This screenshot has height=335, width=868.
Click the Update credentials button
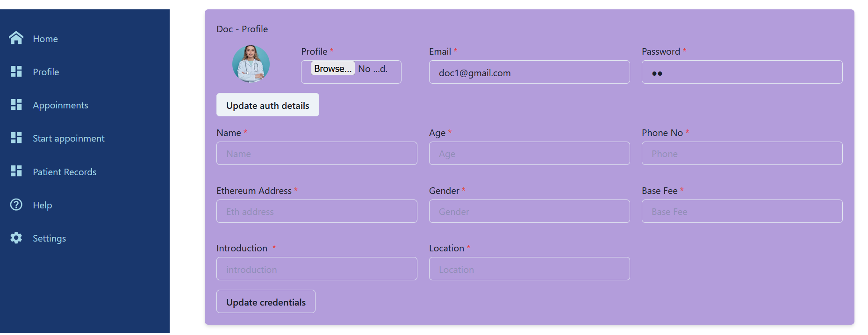266,301
